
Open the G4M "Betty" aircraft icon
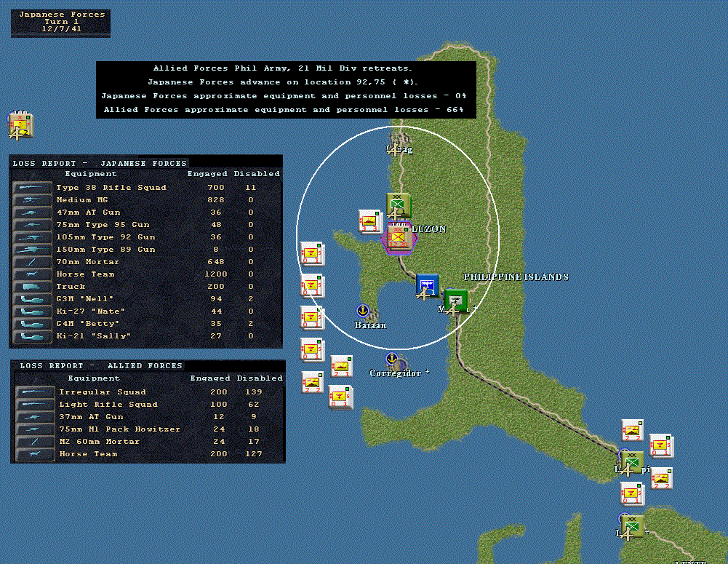point(33,324)
